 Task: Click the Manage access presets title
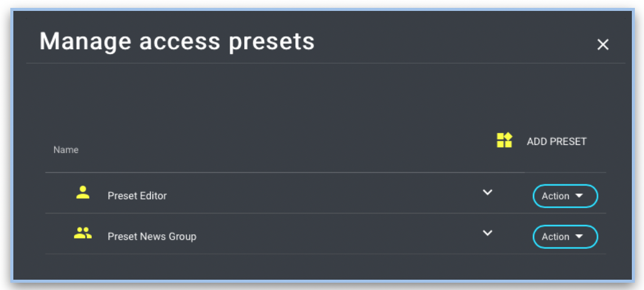[177, 41]
